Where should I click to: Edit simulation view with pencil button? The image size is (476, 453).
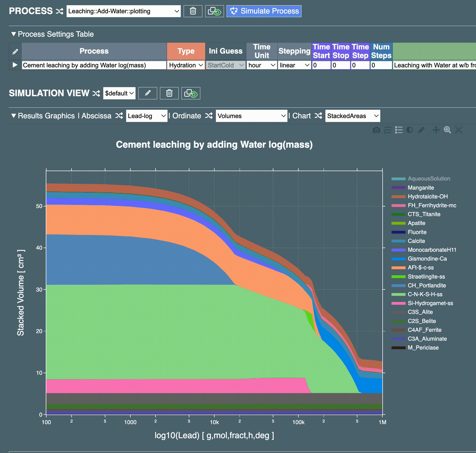tap(147, 93)
